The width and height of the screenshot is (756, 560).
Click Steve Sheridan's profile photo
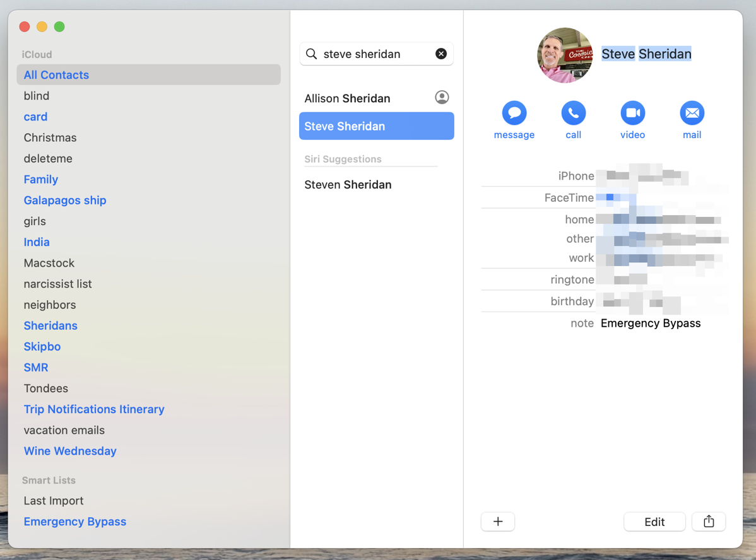pyautogui.click(x=565, y=55)
